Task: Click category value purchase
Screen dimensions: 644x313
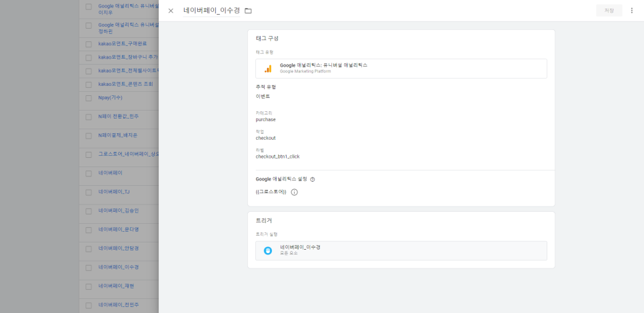Action: click(266, 120)
